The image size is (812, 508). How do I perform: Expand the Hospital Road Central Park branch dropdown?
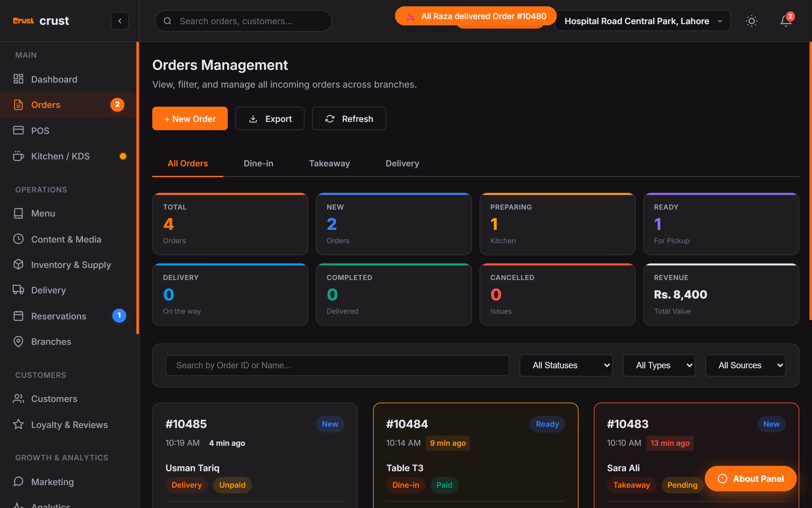(643, 21)
